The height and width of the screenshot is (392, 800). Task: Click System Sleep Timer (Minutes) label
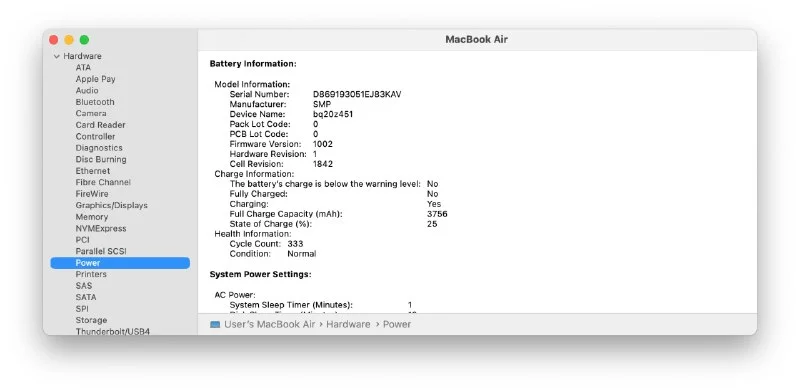291,305
